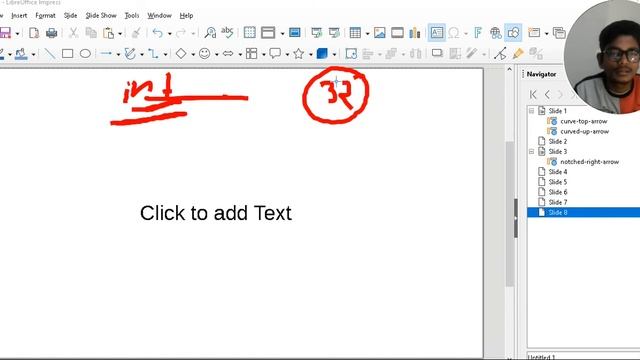Click the Cut scissors icon

(73, 33)
